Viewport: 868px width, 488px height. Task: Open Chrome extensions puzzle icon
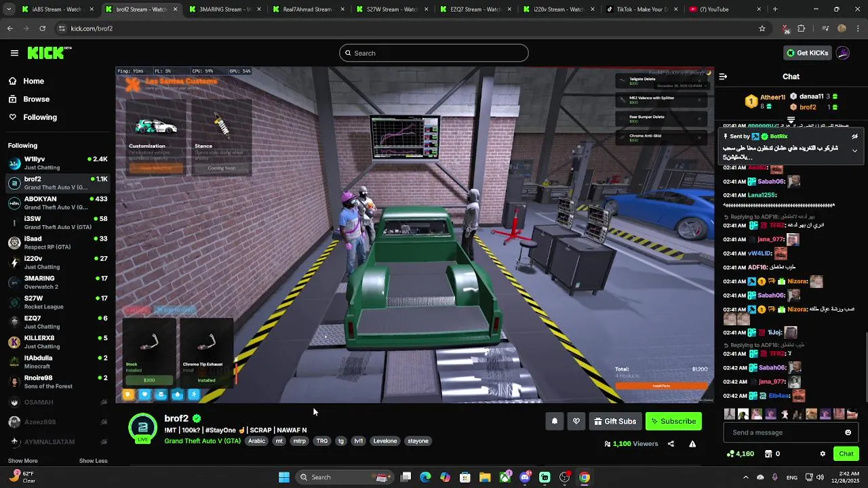[x=802, y=28]
